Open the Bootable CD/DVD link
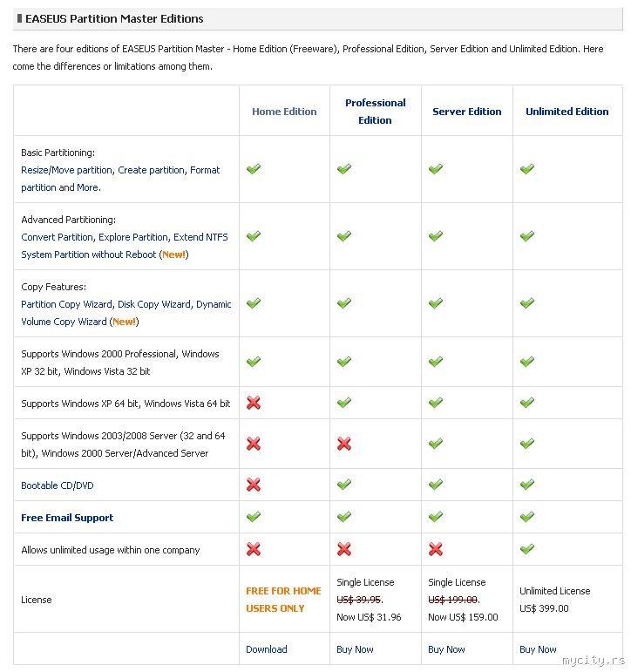Viewport: 631px width, 672px height. [57, 485]
